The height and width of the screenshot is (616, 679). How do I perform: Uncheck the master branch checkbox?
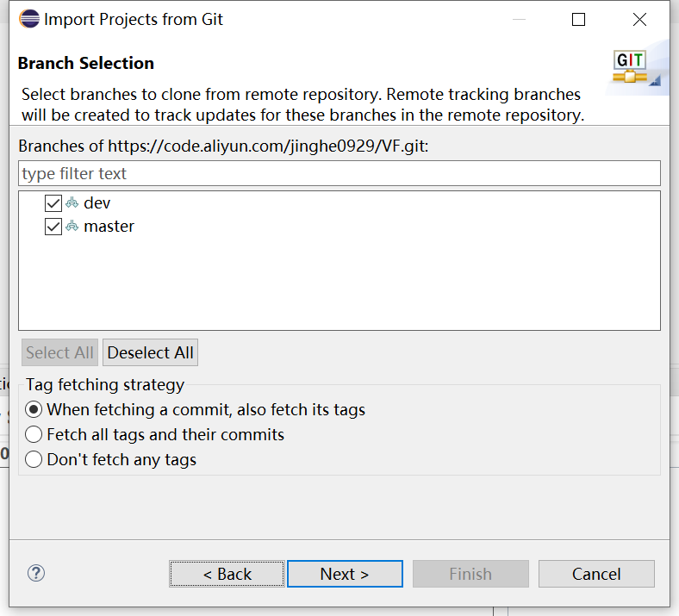tap(53, 227)
